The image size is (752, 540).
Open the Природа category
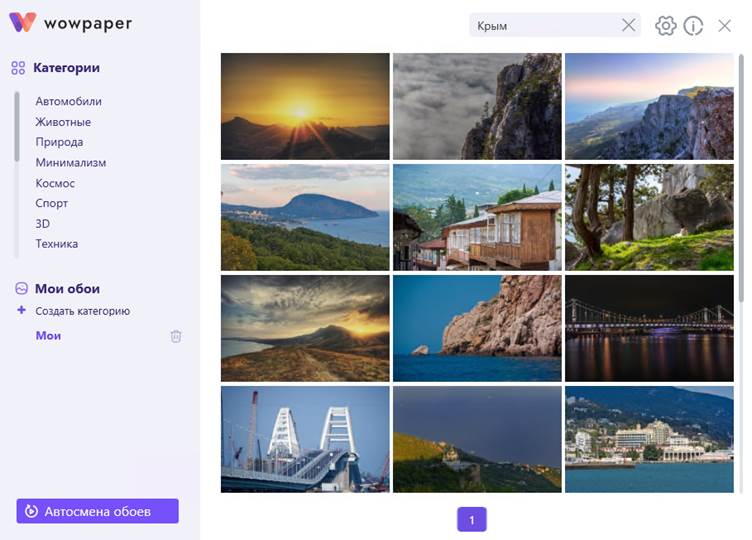click(59, 142)
